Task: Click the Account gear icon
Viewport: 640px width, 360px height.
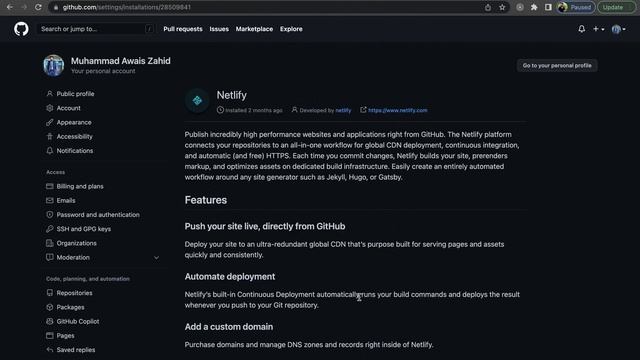Action: pyautogui.click(x=49, y=108)
